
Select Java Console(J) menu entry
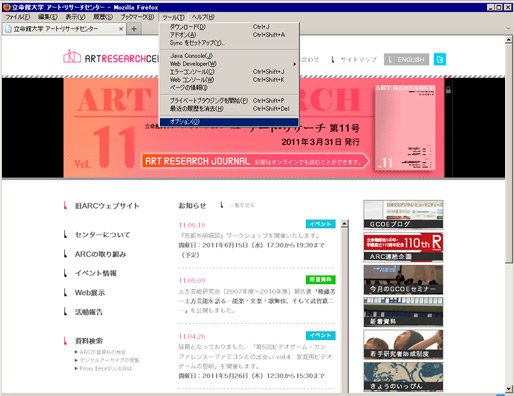229,56
